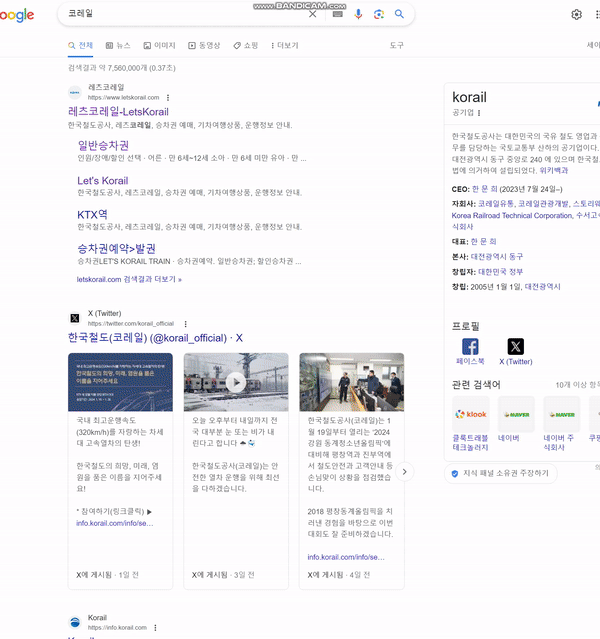Open the klook related search thumbnail
The height and width of the screenshot is (639, 600).
pos(471,414)
